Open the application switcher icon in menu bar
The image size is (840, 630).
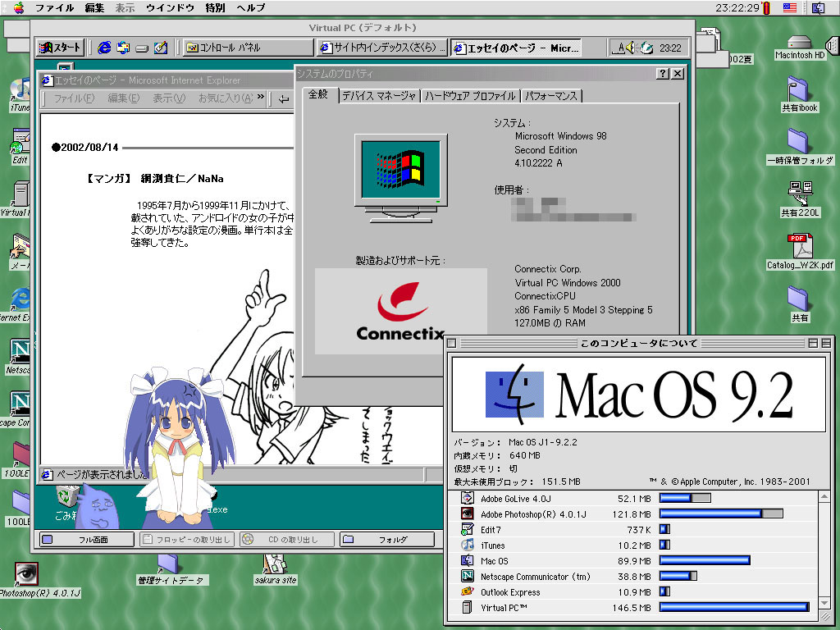point(819,7)
